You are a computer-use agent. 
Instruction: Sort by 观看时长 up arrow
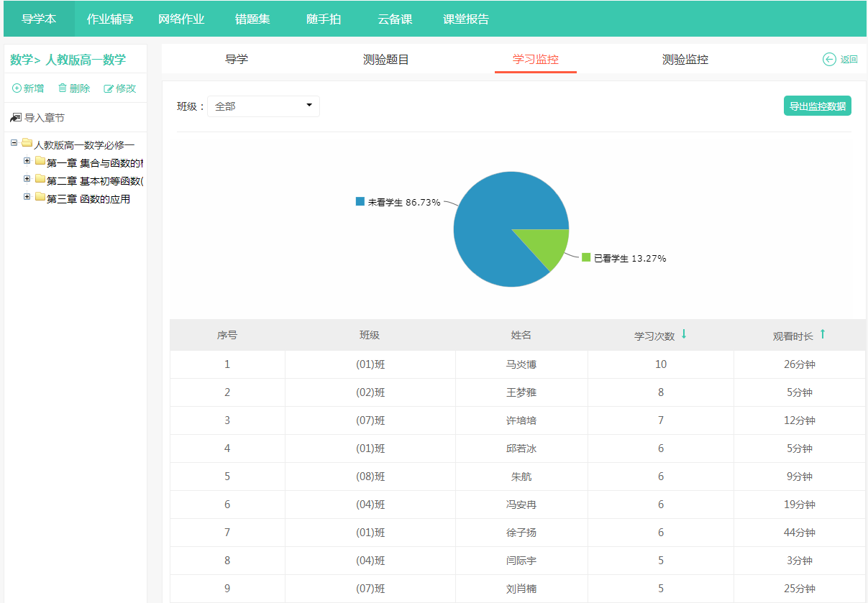point(823,334)
